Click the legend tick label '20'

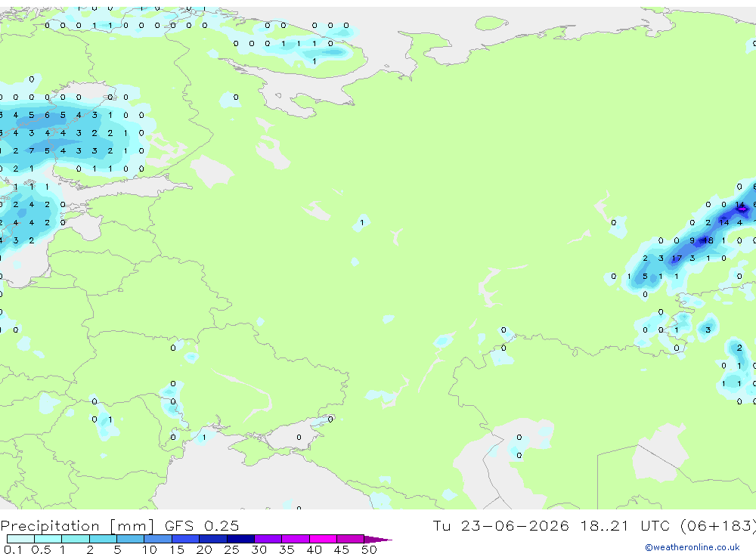pos(204,549)
